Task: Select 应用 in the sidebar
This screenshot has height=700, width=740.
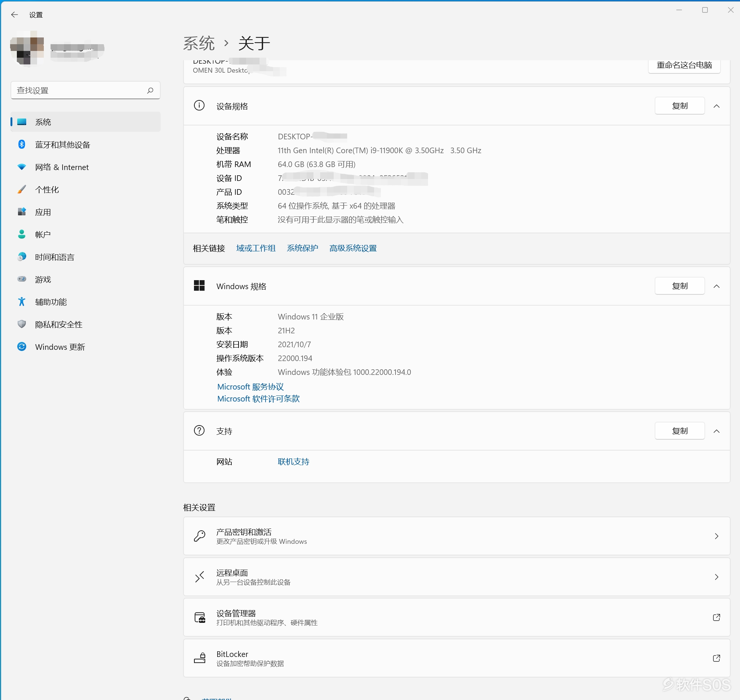Action: [x=85, y=212]
